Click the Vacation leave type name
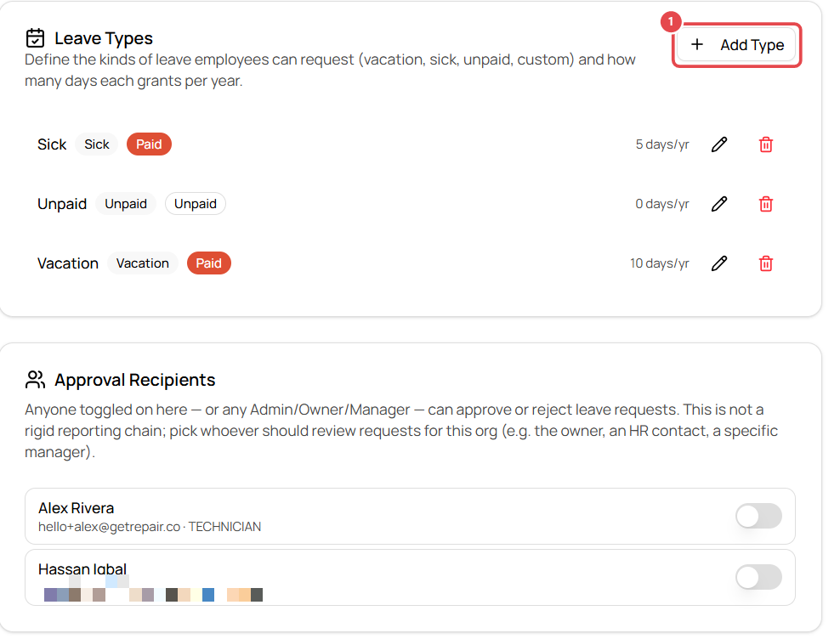Screen dimensions: 840x639 tap(68, 263)
